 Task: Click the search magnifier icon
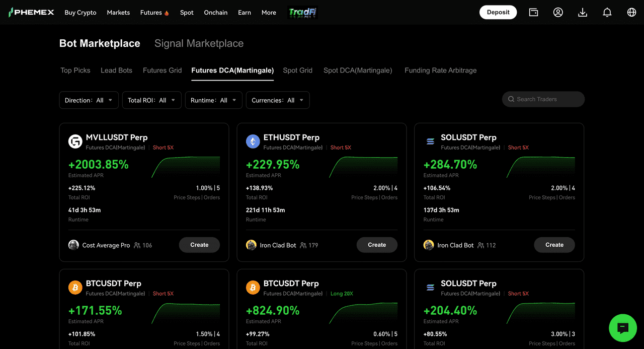click(511, 99)
